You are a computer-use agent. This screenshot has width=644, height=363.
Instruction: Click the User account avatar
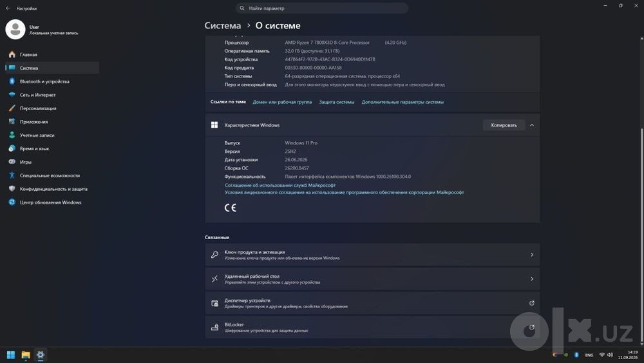click(15, 30)
